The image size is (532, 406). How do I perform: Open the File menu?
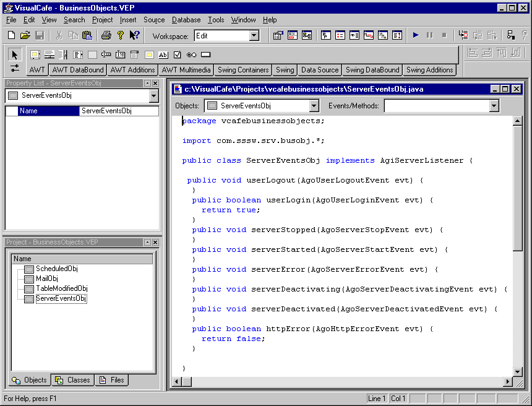11,20
